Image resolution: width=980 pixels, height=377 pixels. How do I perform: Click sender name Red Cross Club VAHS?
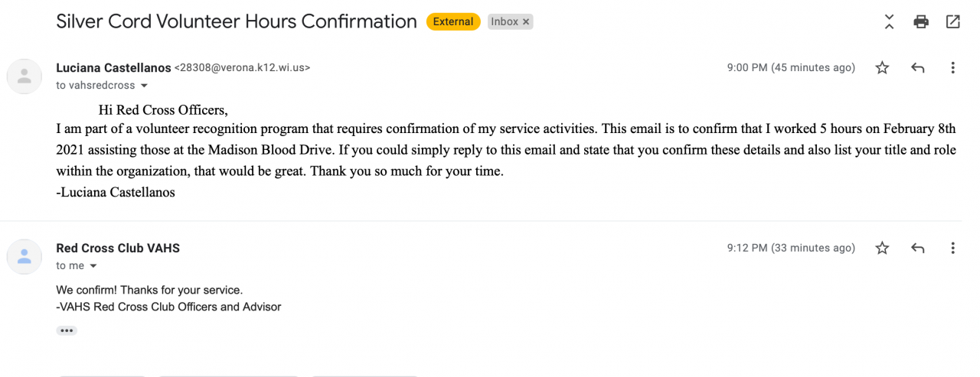[118, 248]
